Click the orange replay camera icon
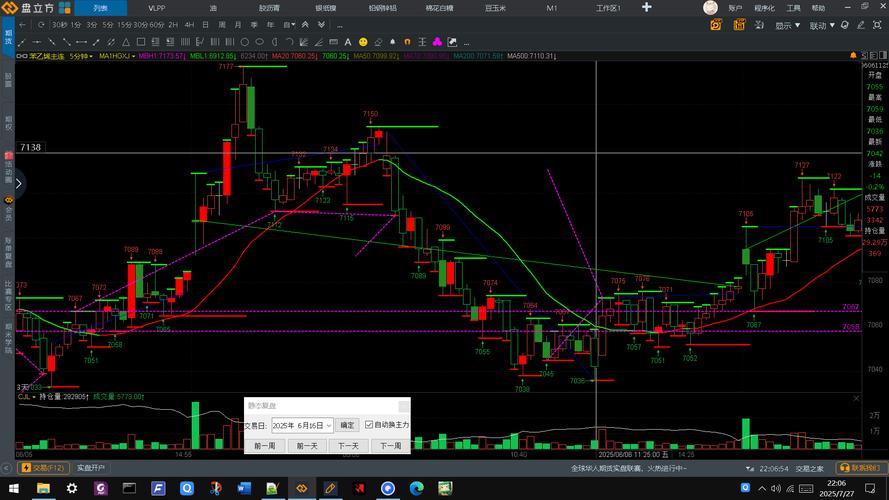This screenshot has height=500, width=889. click(716, 25)
